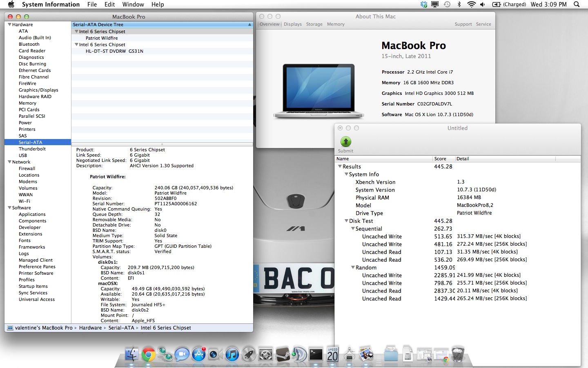Screen dimensions: 588x368
Task: Click the Xbench Speed 20 dock icon
Action: (333, 354)
